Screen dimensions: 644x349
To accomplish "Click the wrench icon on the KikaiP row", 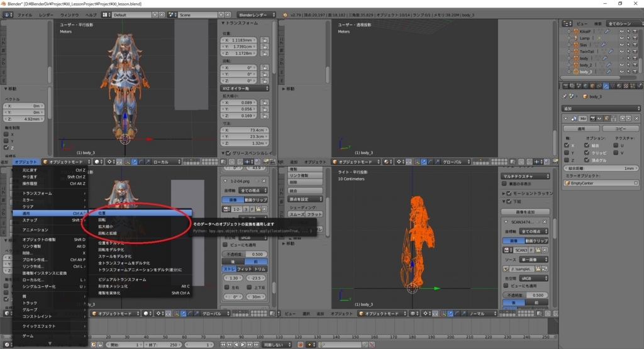I will [607, 31].
